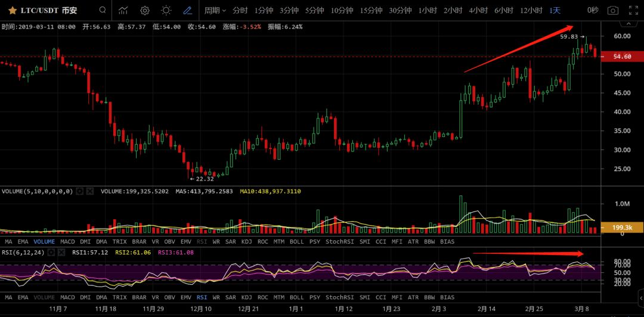The height and width of the screenshot is (317, 644).
Task: Close the VOLUME indicator panel
Action: [x=90, y=191]
